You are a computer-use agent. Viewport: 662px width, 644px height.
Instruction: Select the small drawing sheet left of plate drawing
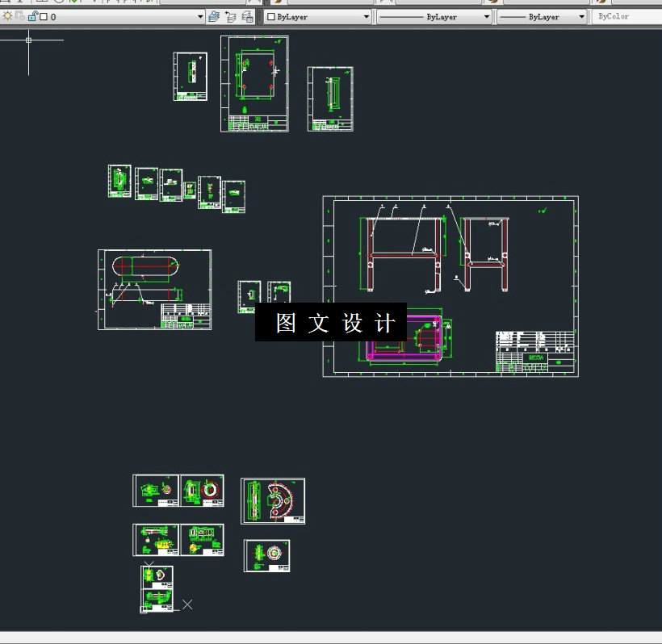coord(190,77)
